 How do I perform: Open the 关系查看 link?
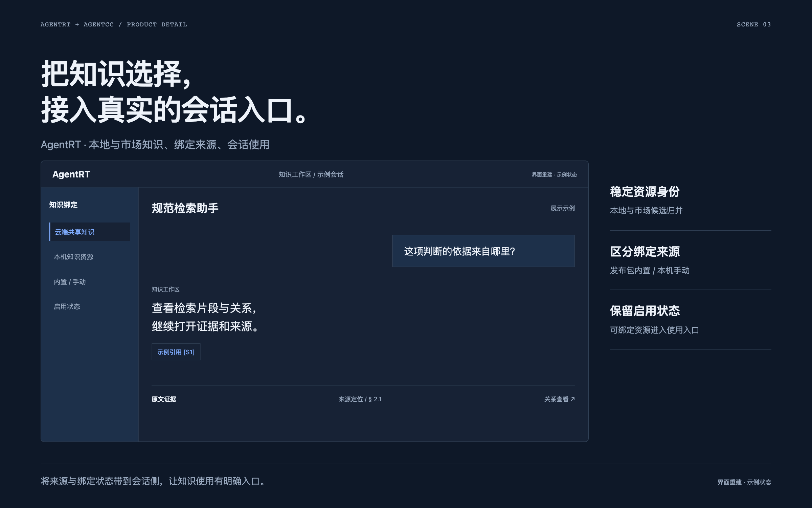coord(560,399)
